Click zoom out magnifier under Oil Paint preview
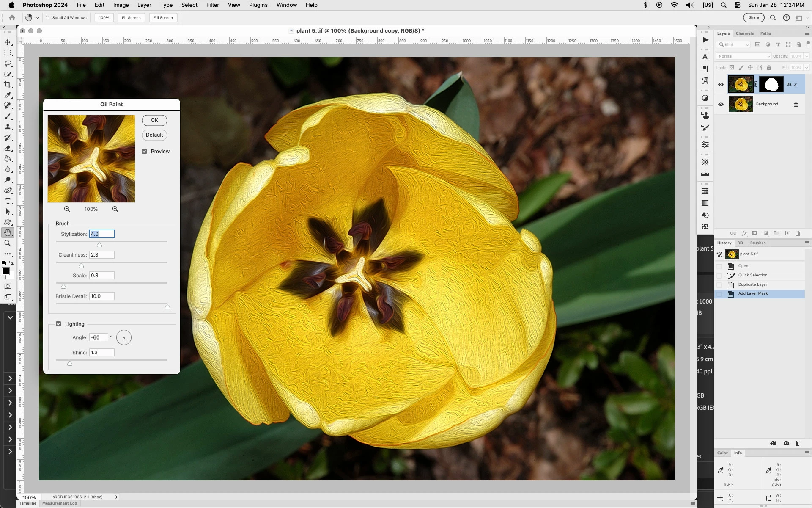The height and width of the screenshot is (508, 812). point(67,209)
